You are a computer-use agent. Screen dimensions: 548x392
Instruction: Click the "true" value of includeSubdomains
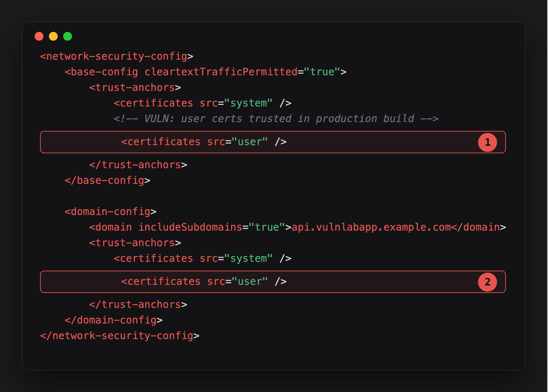tap(267, 227)
